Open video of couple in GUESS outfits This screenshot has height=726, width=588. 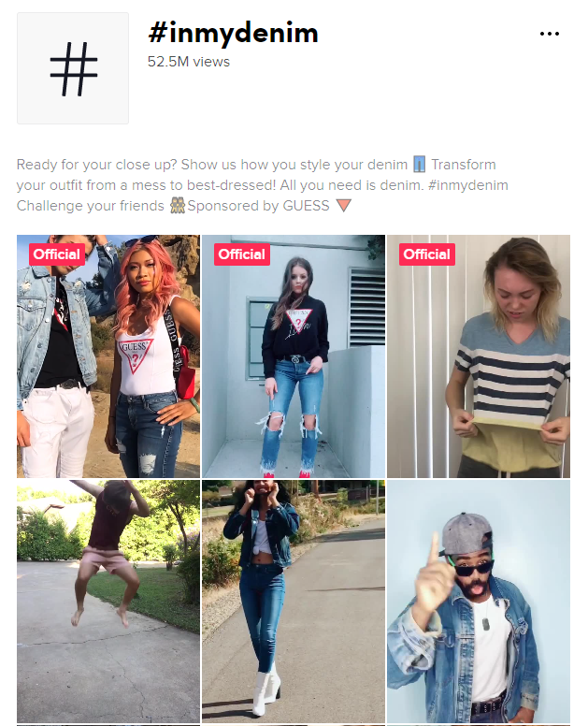click(108, 356)
